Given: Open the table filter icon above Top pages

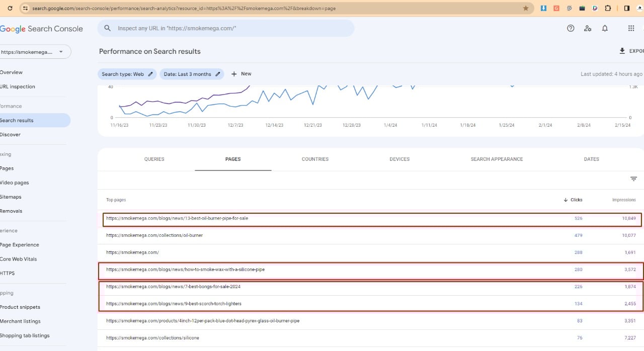Looking at the screenshot, I should pos(633,179).
